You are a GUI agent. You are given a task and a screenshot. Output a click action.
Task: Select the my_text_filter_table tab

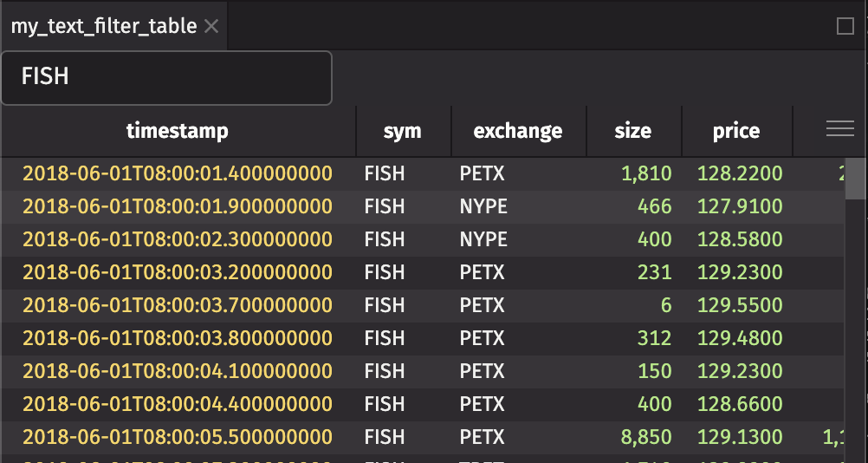(x=104, y=27)
